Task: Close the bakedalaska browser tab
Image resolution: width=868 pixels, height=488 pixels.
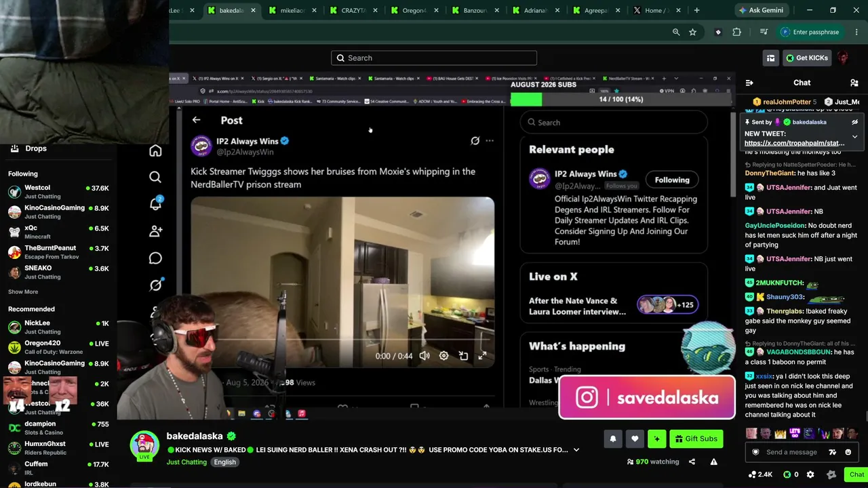Action: (253, 10)
